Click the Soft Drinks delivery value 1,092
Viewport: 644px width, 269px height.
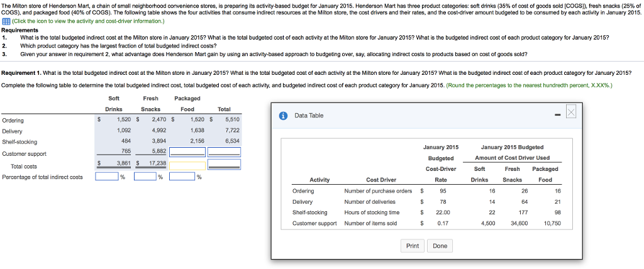[x=124, y=131]
